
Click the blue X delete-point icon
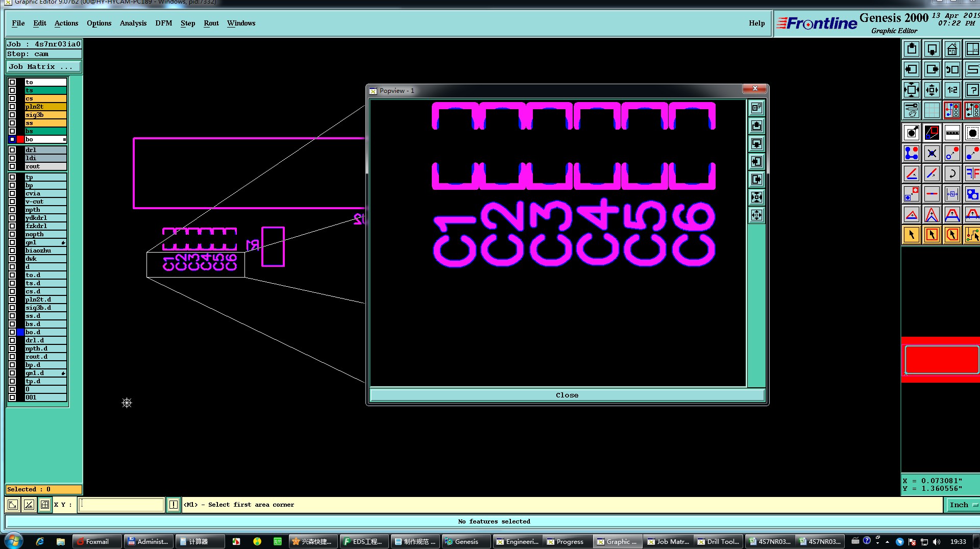click(932, 153)
